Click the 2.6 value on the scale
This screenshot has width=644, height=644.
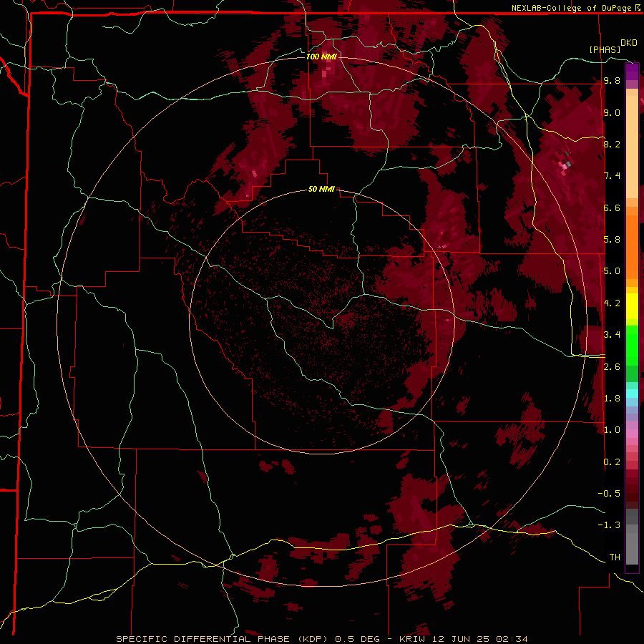tap(612, 367)
